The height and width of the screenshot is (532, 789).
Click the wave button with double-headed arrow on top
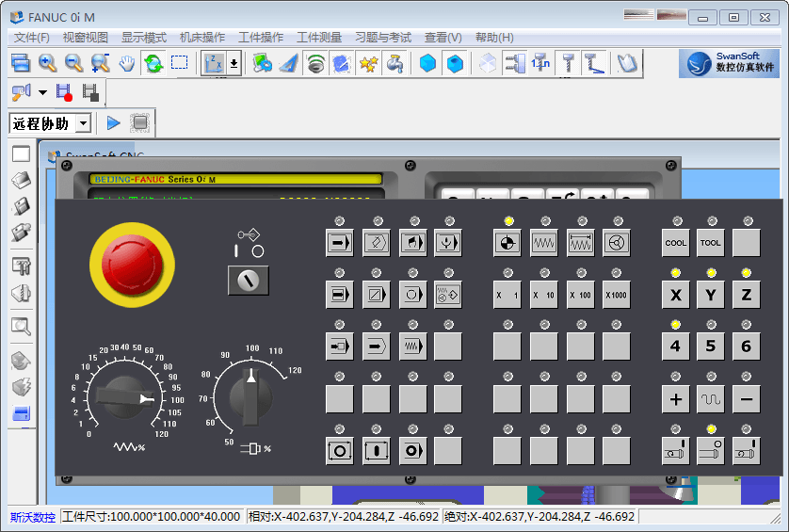(581, 243)
